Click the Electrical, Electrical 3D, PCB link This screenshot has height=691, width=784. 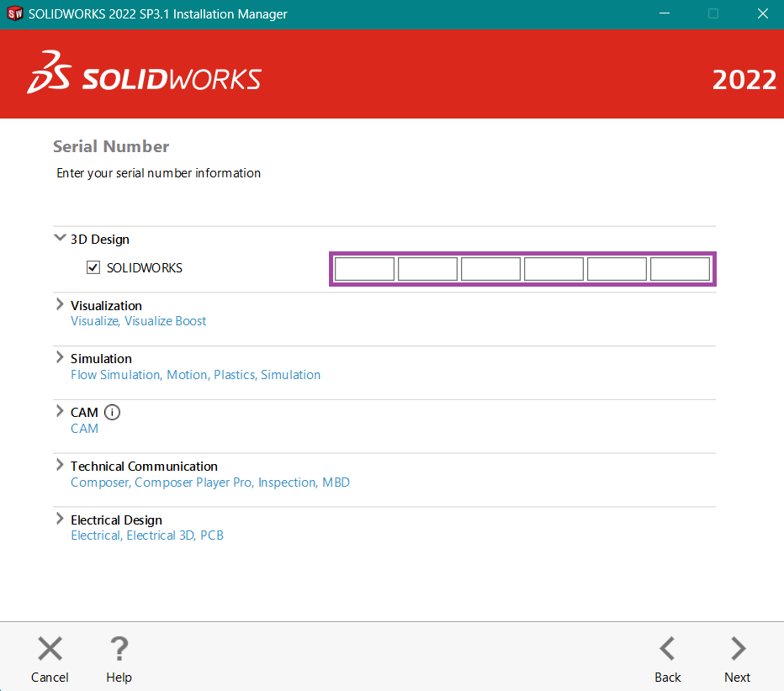click(x=147, y=535)
